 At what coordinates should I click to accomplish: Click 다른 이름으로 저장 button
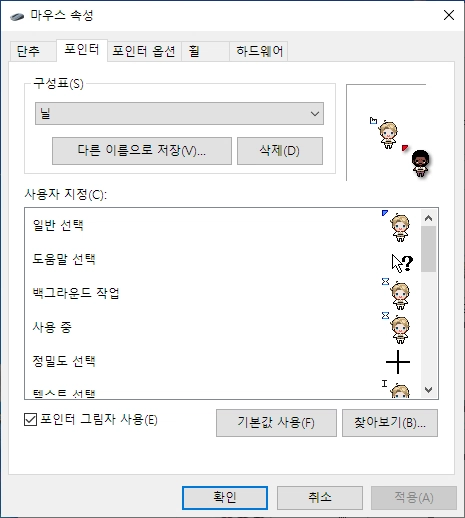(x=142, y=151)
